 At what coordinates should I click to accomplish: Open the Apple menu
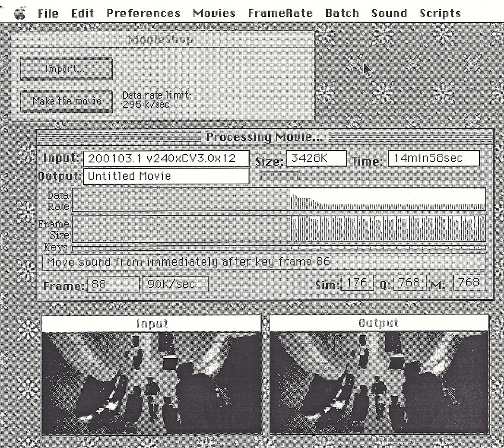tap(20, 13)
